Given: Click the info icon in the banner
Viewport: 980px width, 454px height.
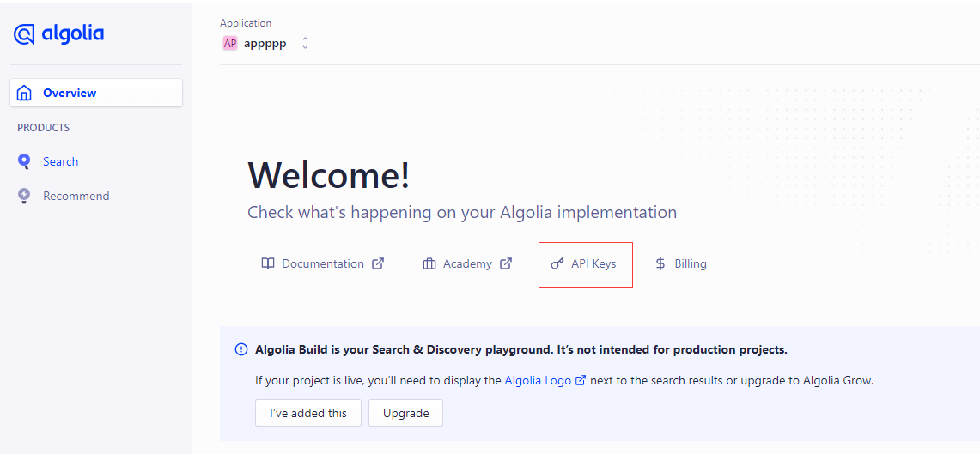Looking at the screenshot, I should click(240, 349).
